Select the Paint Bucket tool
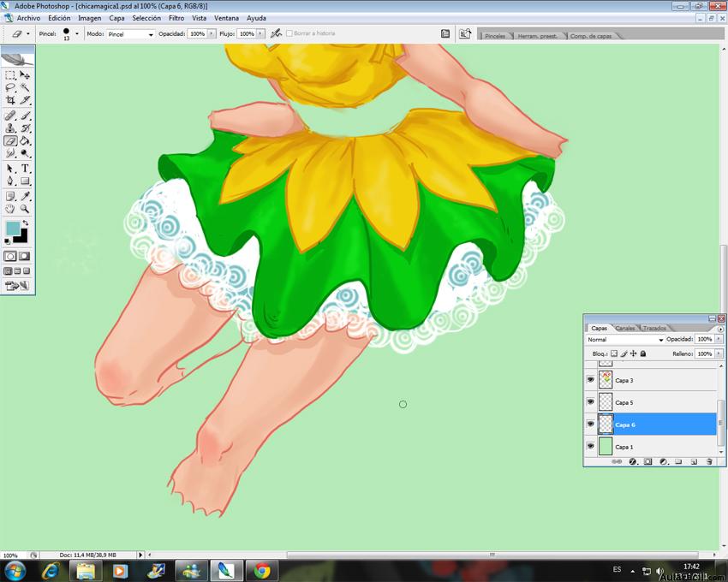 (x=25, y=140)
